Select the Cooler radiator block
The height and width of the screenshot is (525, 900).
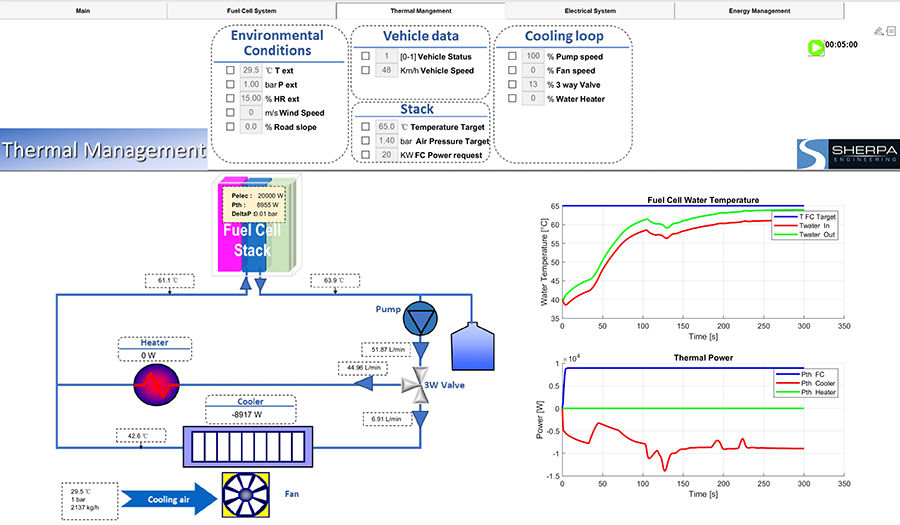click(x=246, y=444)
